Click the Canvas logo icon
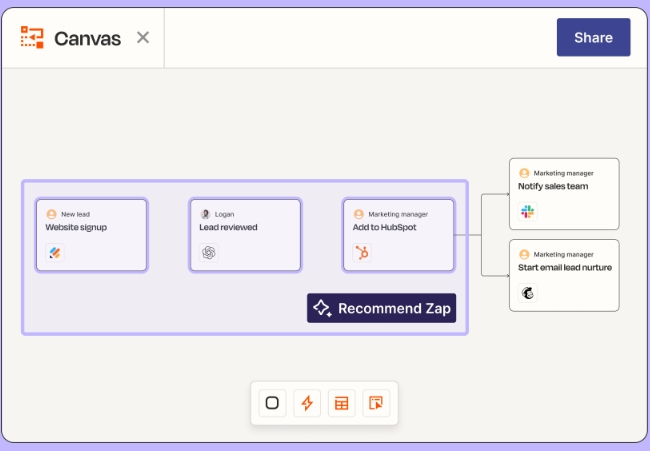 point(32,38)
